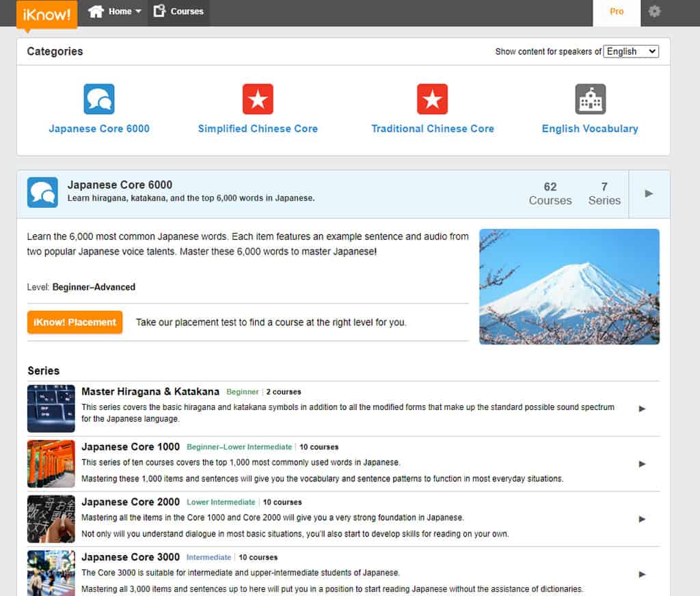Open settings with the gear icon
This screenshot has height=596, width=700.
654,12
